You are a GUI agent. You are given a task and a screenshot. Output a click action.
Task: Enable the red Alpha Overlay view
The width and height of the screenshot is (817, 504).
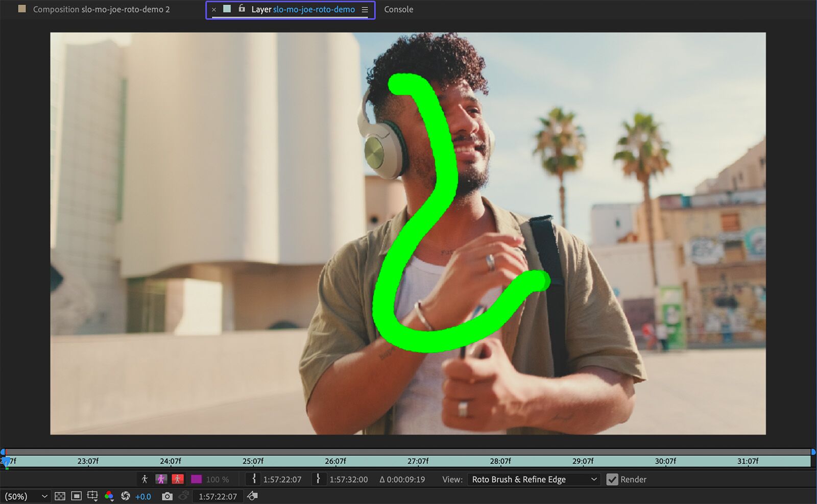pyautogui.click(x=178, y=478)
